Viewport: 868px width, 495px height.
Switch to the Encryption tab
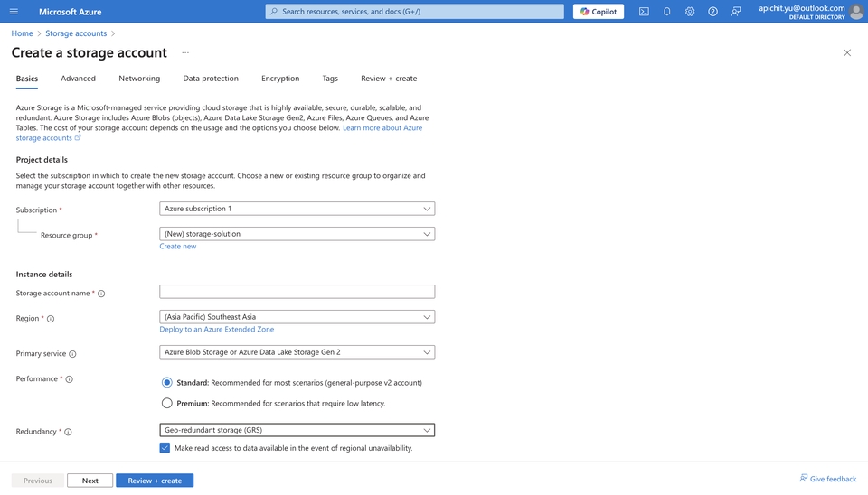(280, 79)
